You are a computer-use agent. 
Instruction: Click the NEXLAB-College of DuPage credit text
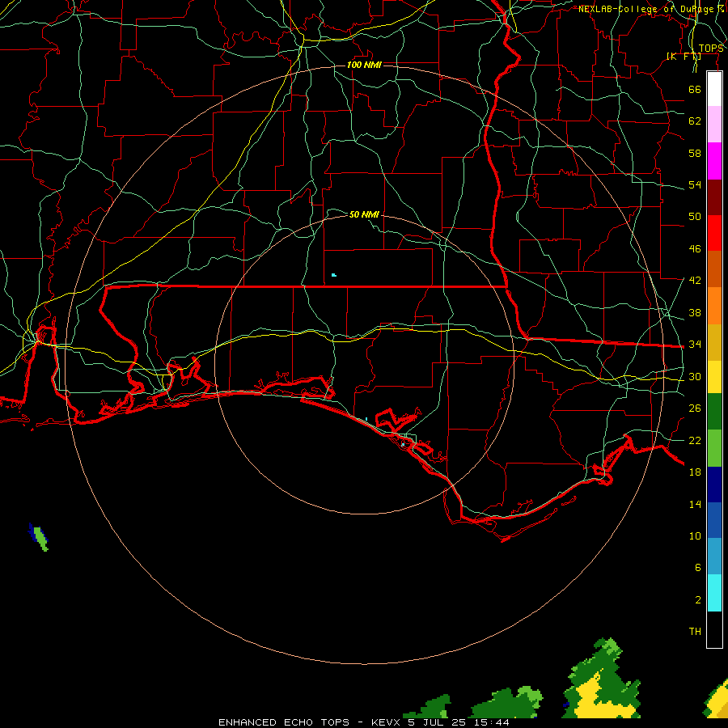(650, 9)
